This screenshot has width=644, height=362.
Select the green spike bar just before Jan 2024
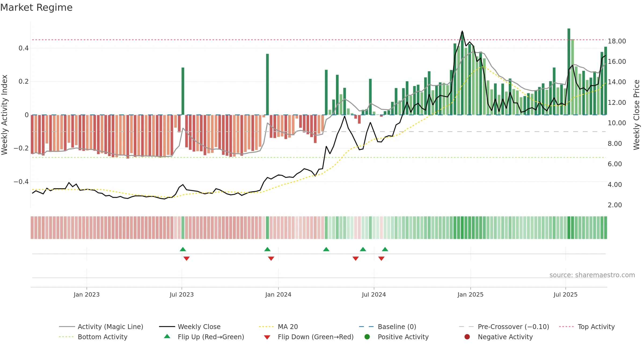pyautogui.click(x=267, y=84)
